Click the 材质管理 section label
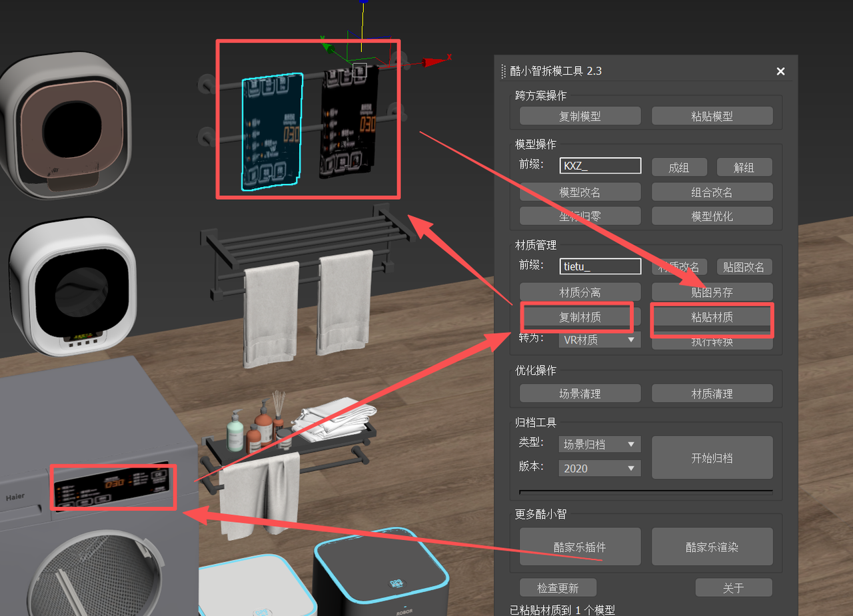Viewport: 853px width, 616px height. click(x=536, y=245)
